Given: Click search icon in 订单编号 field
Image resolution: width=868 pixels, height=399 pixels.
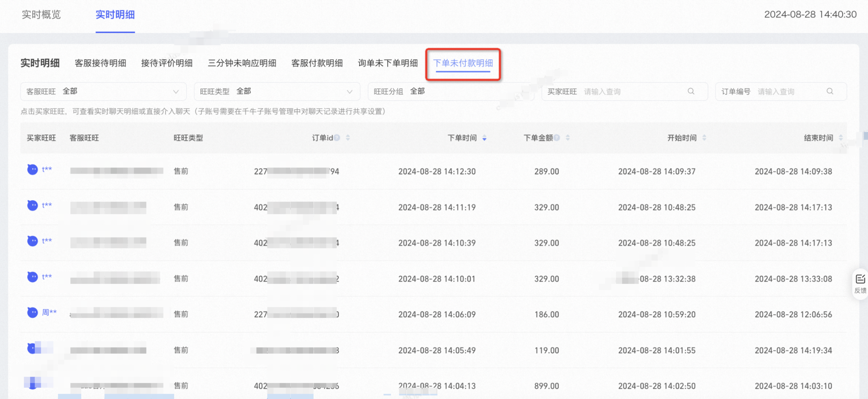Looking at the screenshot, I should point(830,91).
